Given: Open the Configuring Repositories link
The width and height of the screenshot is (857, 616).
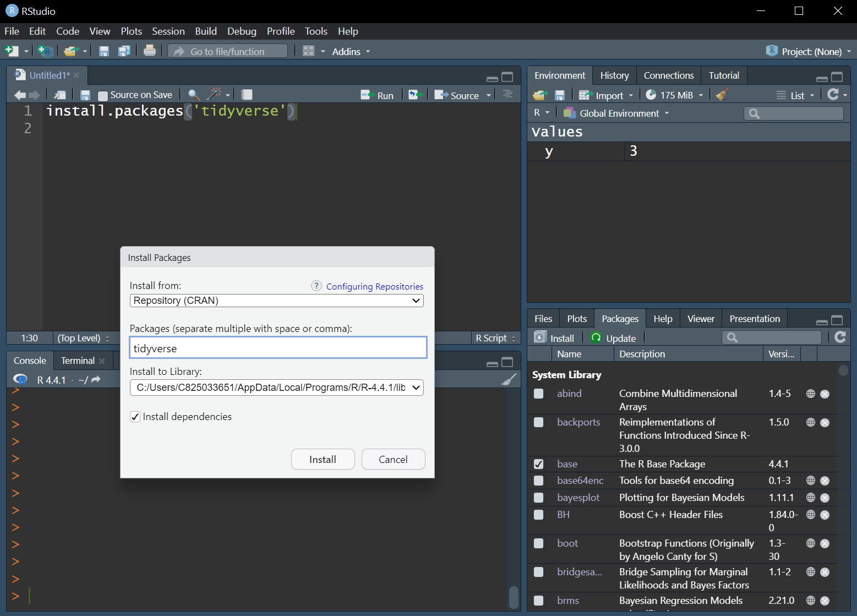Looking at the screenshot, I should click(x=374, y=286).
